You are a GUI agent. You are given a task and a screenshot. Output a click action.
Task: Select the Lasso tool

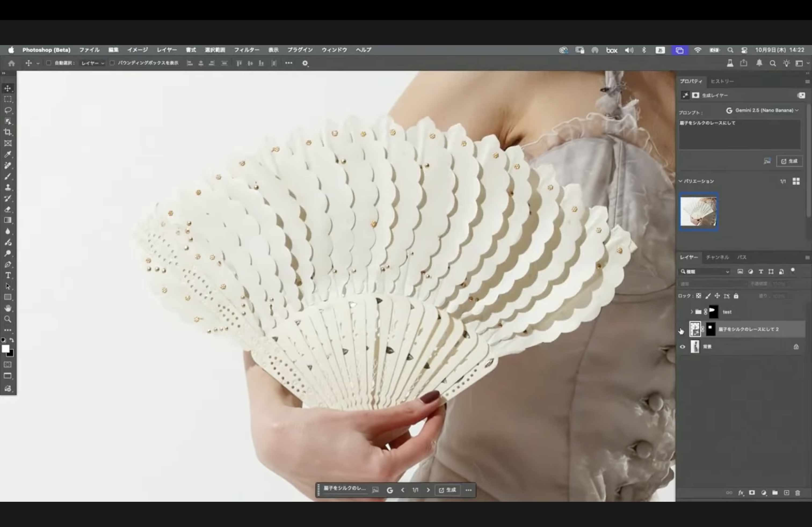point(8,110)
